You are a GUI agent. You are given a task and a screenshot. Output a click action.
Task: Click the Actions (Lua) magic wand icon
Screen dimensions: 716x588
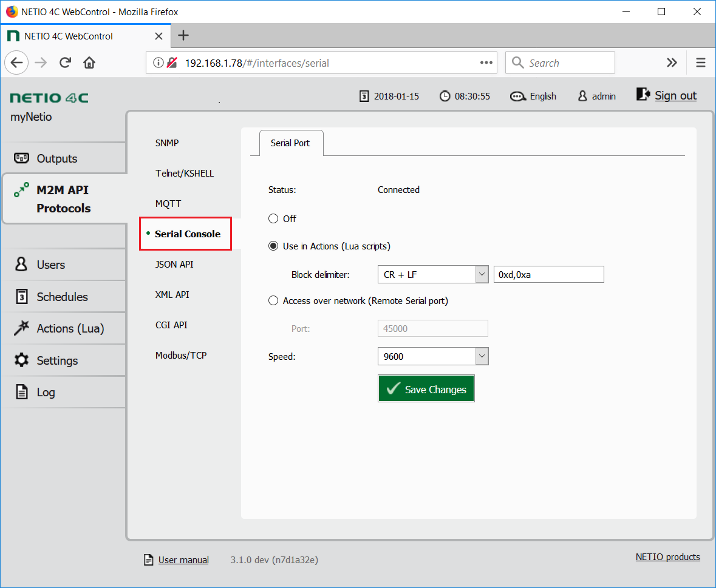pyautogui.click(x=21, y=328)
